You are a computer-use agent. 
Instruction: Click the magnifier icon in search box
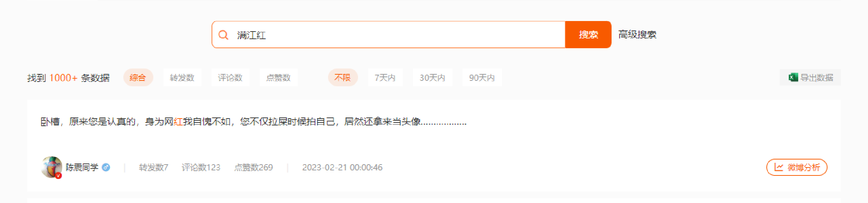[224, 35]
